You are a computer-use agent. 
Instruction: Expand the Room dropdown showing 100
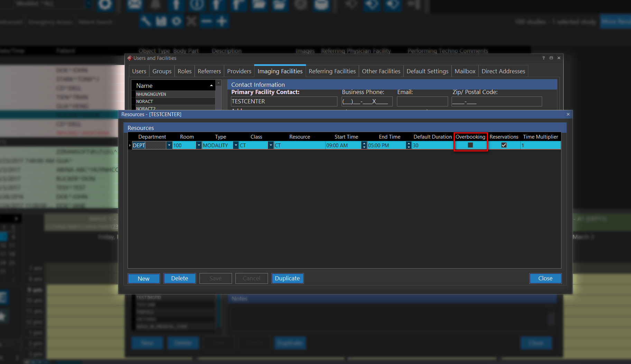pos(199,146)
